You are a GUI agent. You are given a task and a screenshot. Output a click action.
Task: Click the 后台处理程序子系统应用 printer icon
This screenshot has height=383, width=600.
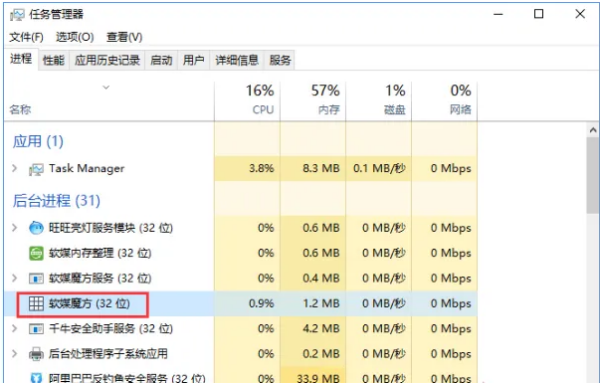coord(36,354)
